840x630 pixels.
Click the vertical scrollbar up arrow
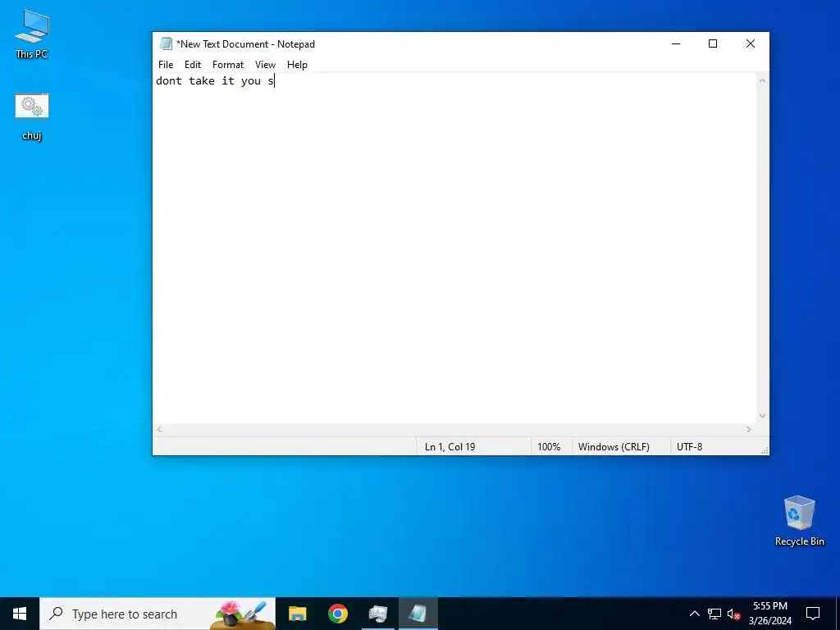(x=762, y=81)
